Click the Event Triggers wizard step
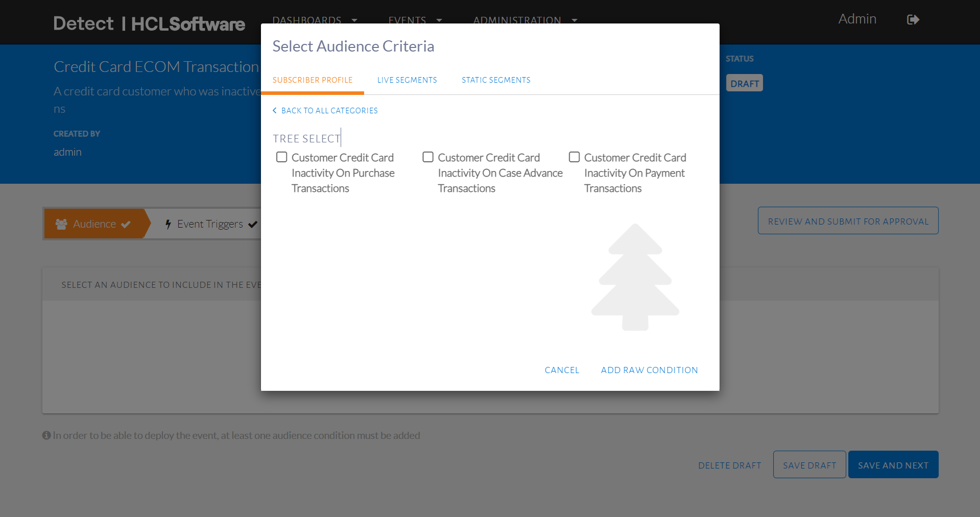This screenshot has height=517, width=980. coord(211,224)
